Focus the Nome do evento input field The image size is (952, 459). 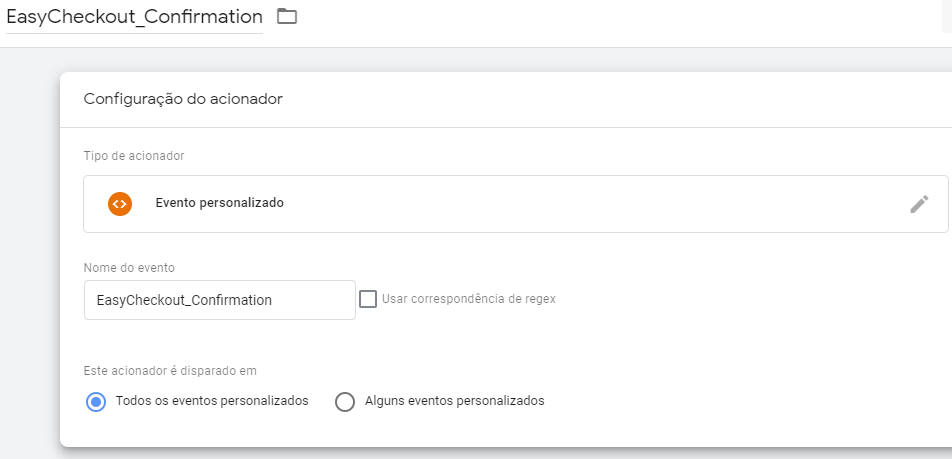(x=220, y=300)
